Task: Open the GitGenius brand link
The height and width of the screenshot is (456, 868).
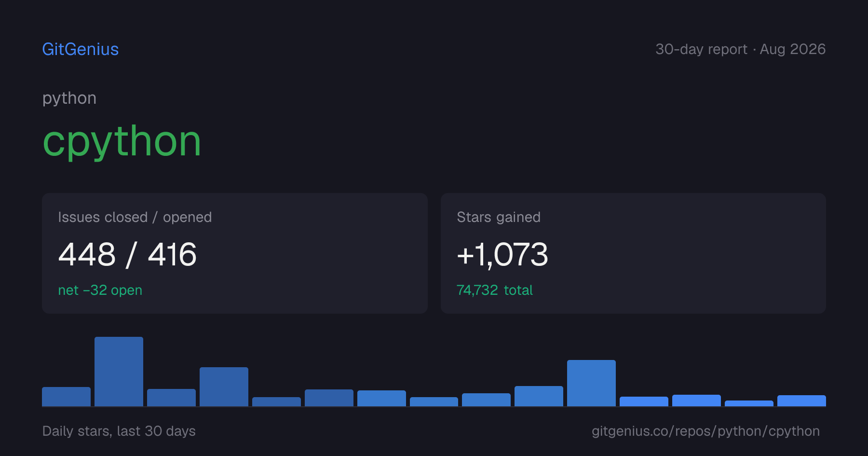Action: tap(81, 49)
